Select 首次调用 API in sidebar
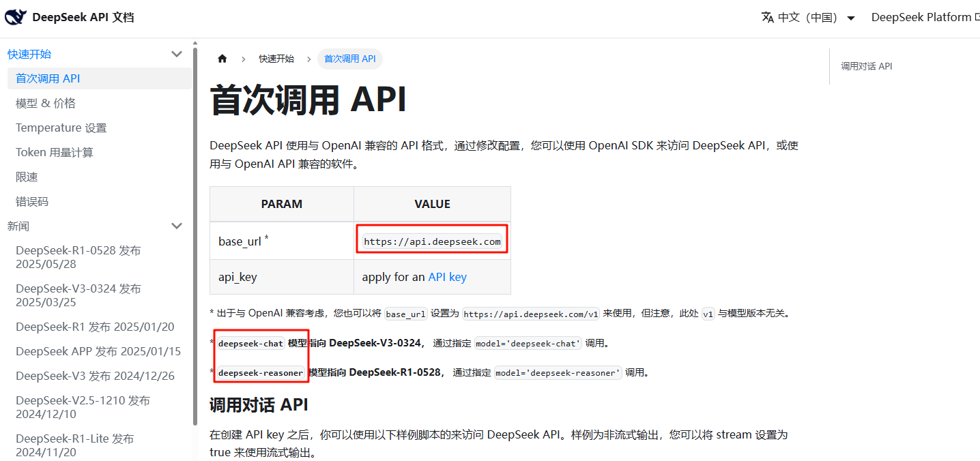 coord(99,78)
